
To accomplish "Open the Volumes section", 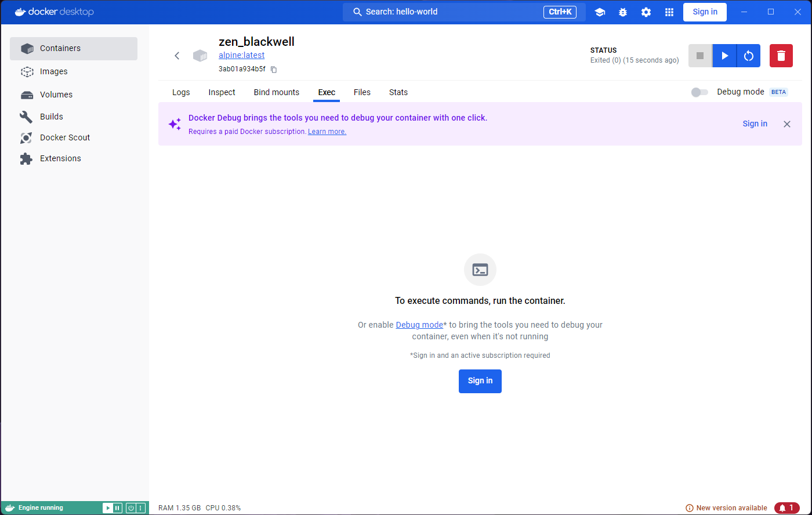I will tap(74, 95).
